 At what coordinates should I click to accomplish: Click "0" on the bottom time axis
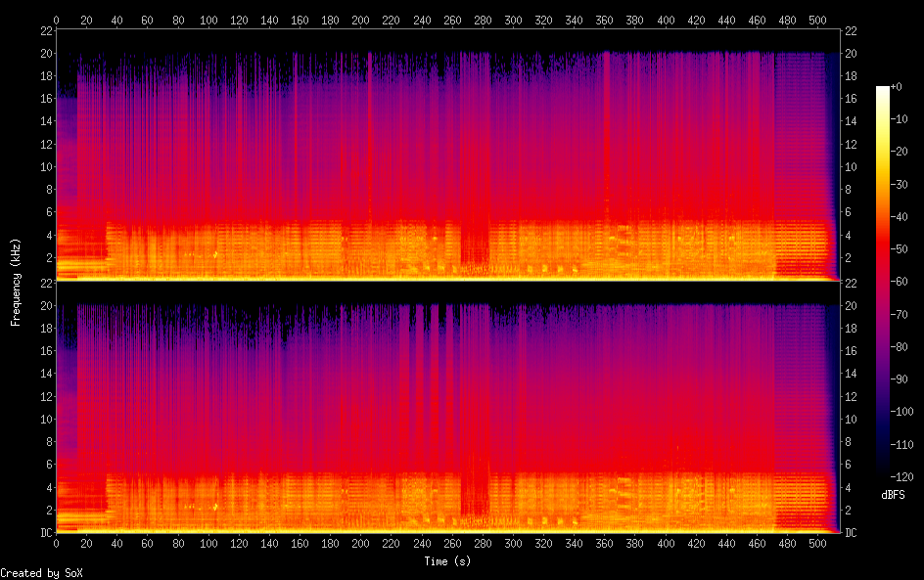(56, 544)
